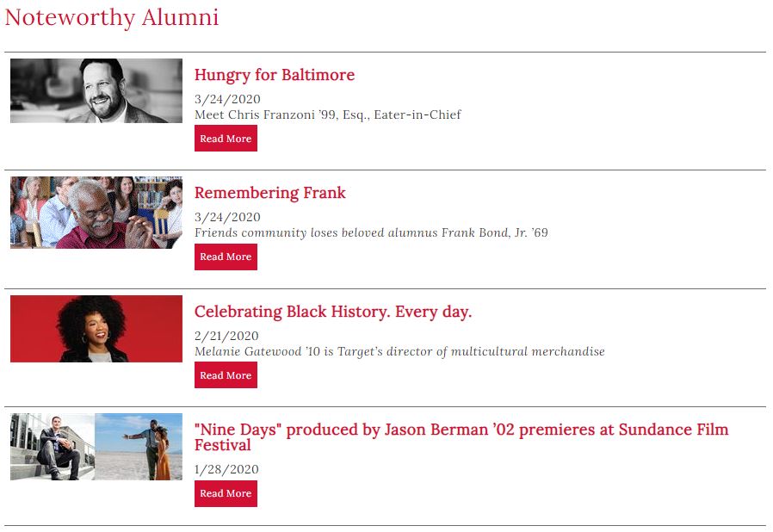The width and height of the screenshot is (773, 532).
Task: Click the Friends community loses beloved alumnus text
Action: click(x=371, y=232)
